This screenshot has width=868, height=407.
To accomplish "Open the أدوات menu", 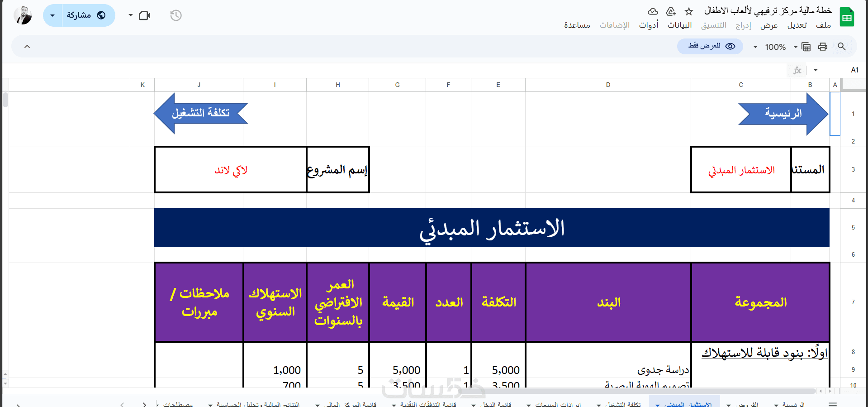I will pos(649,25).
